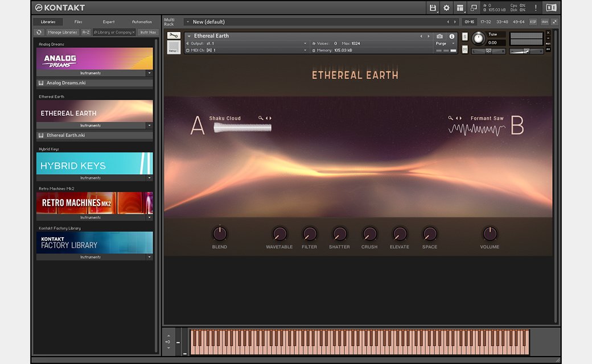The width and height of the screenshot is (592, 364).
Task: Click the minimized view windows icon
Action: tap(474, 7)
